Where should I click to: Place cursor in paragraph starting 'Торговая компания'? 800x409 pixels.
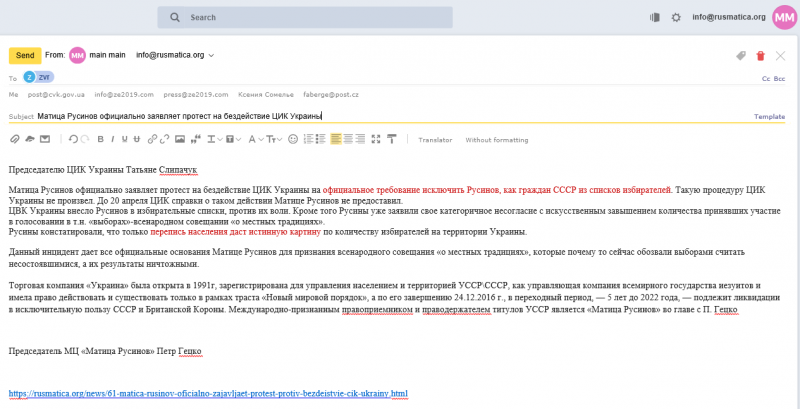(392, 297)
